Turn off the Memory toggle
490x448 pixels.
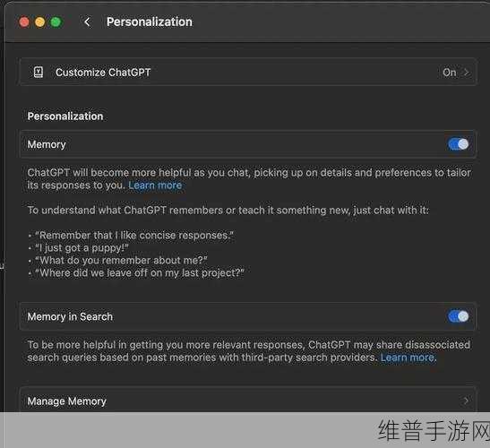point(459,144)
